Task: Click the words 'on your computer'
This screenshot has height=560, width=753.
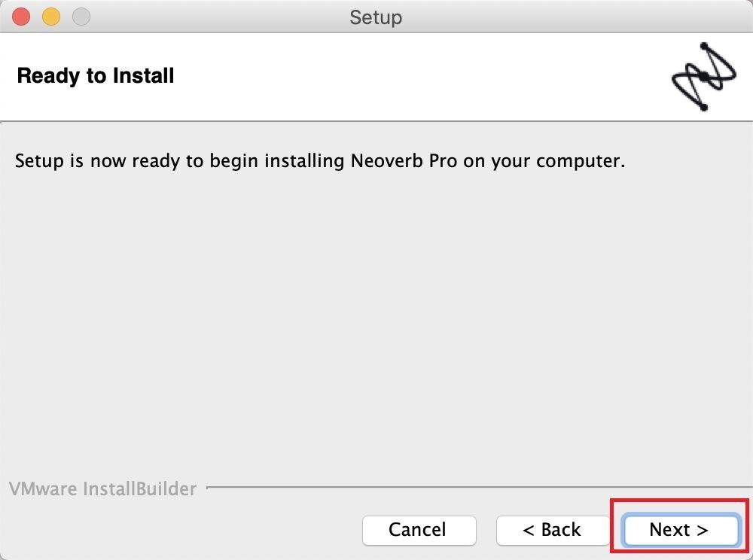Action: click(544, 162)
